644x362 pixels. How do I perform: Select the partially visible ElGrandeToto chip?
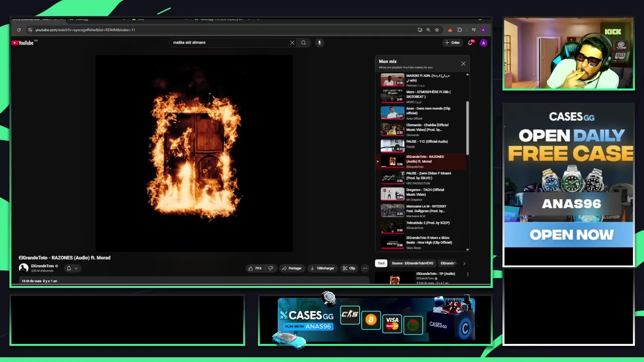449,263
